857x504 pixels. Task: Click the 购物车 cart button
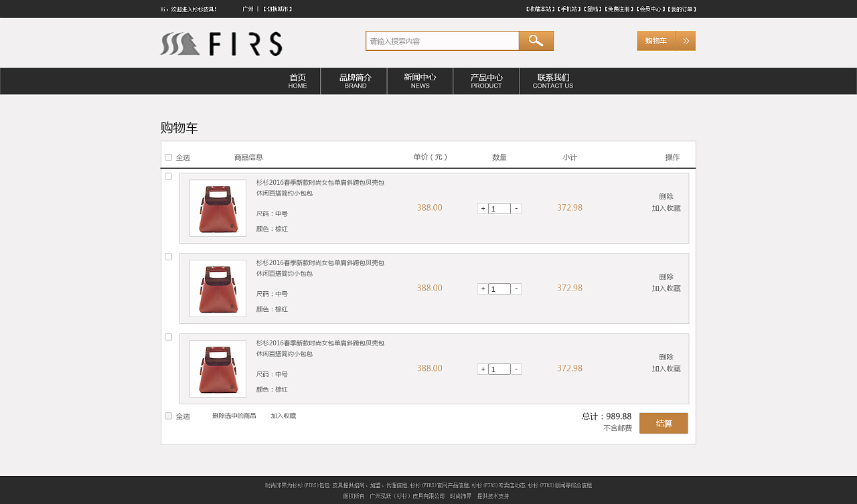pyautogui.click(x=656, y=40)
